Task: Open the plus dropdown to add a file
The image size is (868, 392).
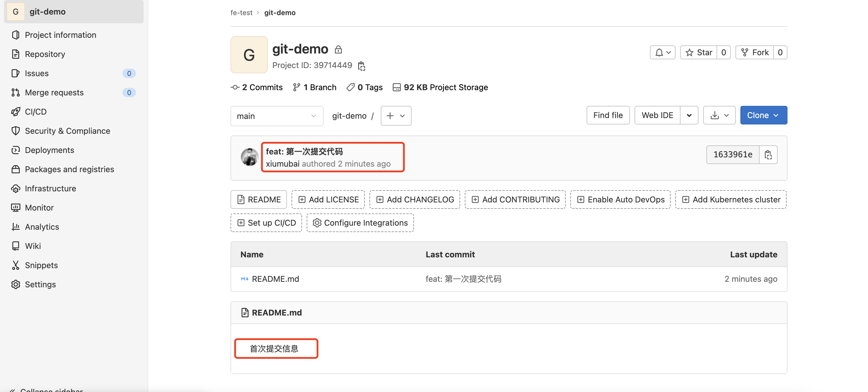Action: pos(396,116)
